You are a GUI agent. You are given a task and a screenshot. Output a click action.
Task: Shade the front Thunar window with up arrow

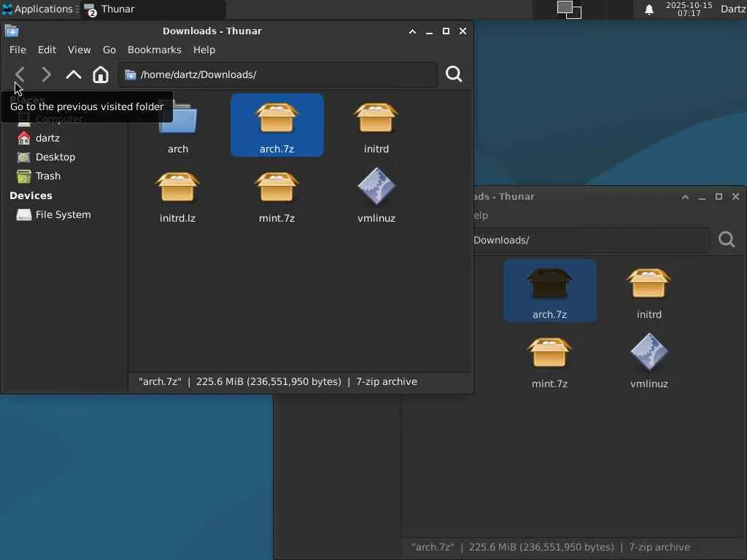[413, 31]
